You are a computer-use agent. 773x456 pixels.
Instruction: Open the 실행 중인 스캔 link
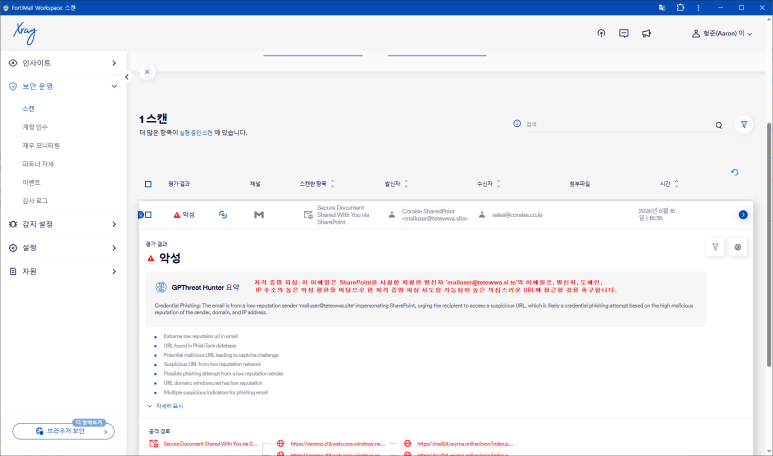(x=196, y=133)
